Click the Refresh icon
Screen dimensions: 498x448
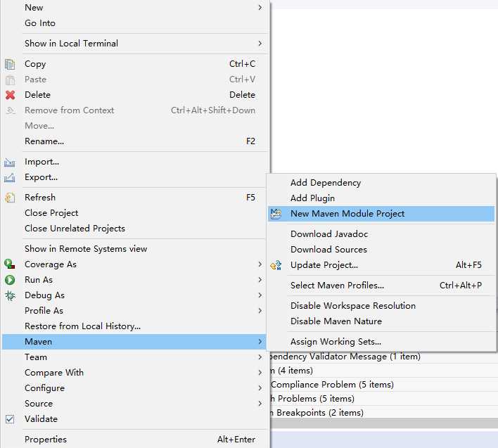pos(10,198)
